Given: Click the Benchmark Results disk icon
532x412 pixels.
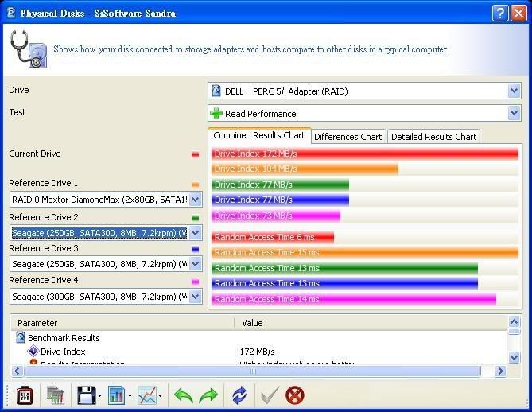Looking at the screenshot, I should click(x=21, y=338).
